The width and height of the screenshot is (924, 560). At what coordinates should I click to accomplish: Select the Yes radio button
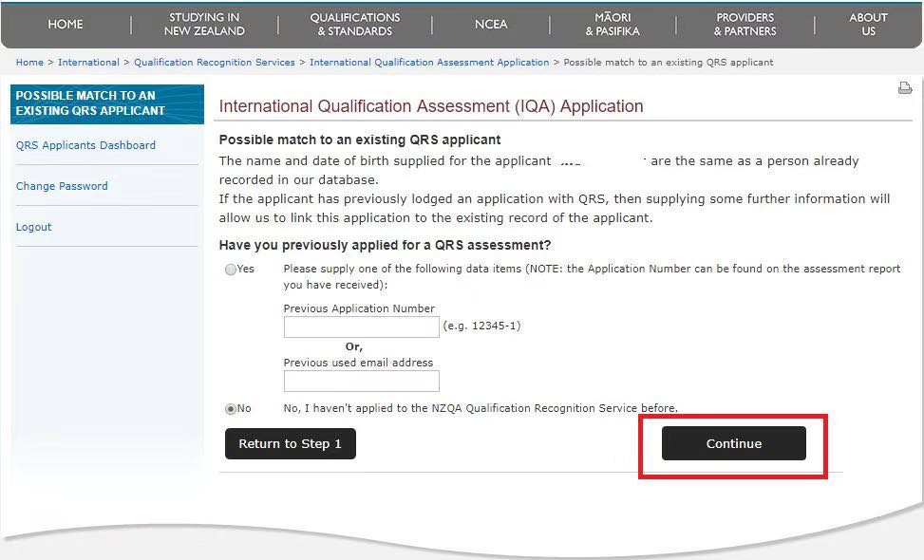pyautogui.click(x=231, y=270)
